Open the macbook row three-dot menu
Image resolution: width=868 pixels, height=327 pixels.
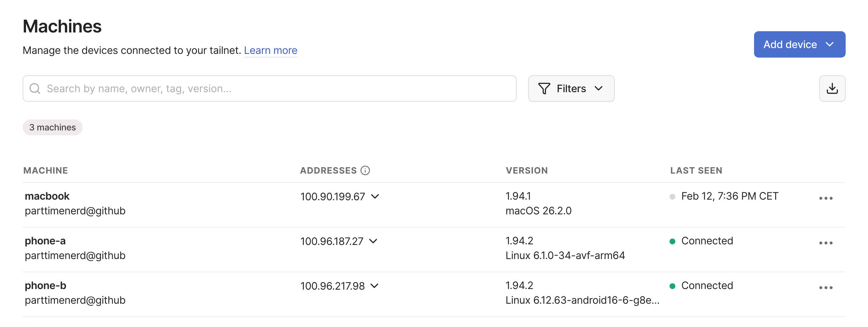(x=825, y=198)
